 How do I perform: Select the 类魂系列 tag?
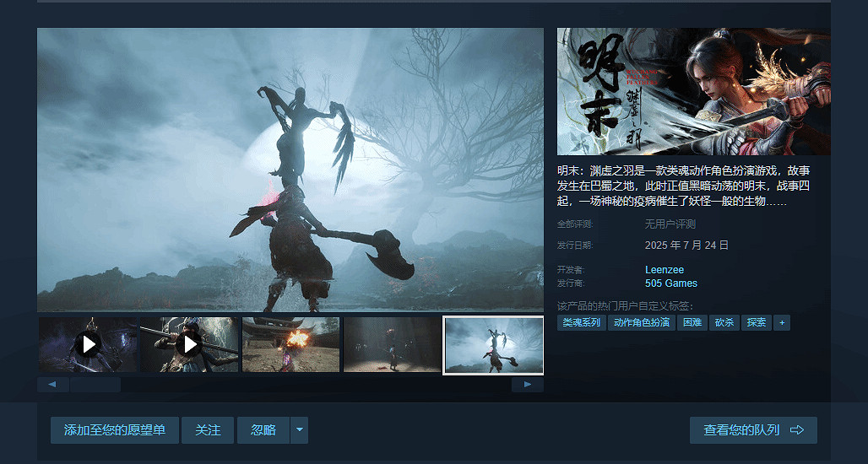click(x=582, y=323)
